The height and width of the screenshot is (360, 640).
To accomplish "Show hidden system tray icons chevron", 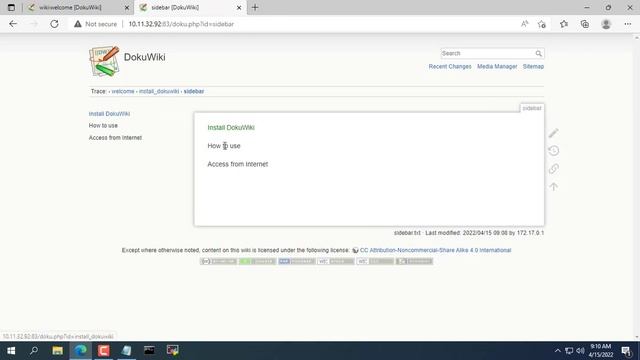I will [557, 351].
